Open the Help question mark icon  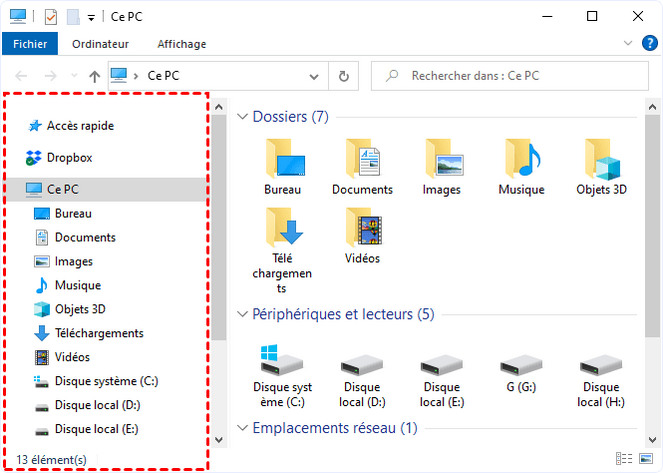[x=646, y=44]
